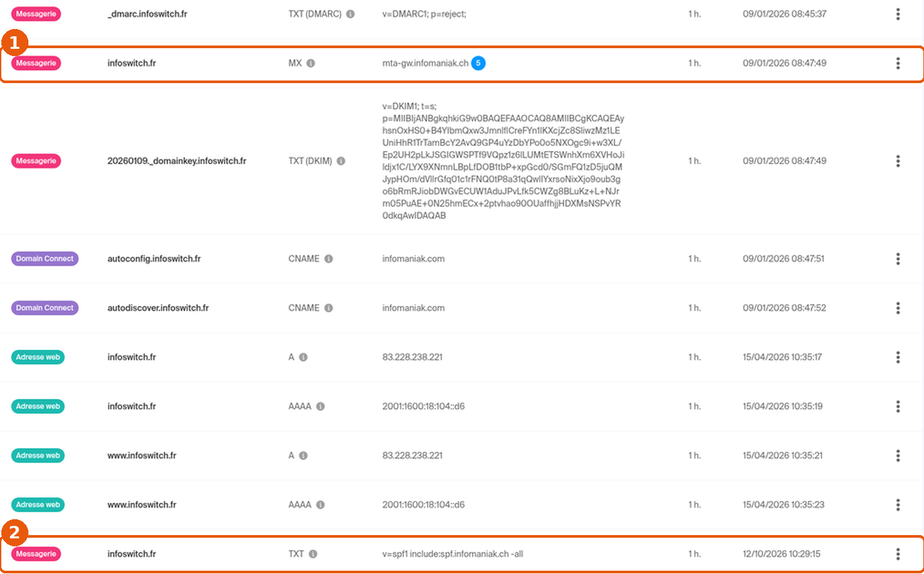924x574 pixels.
Task: Click Domain Connect tag on autodiscover row
Action: [x=45, y=308]
